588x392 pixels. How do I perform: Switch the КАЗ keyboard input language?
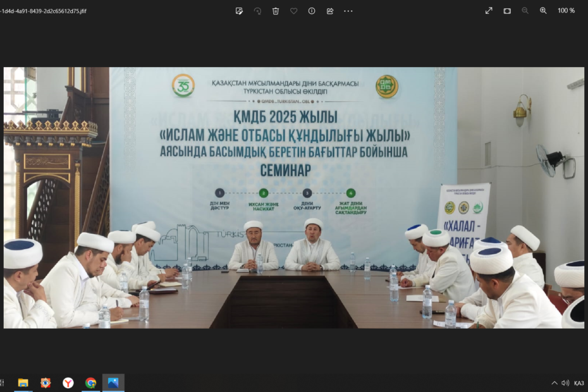(x=579, y=383)
